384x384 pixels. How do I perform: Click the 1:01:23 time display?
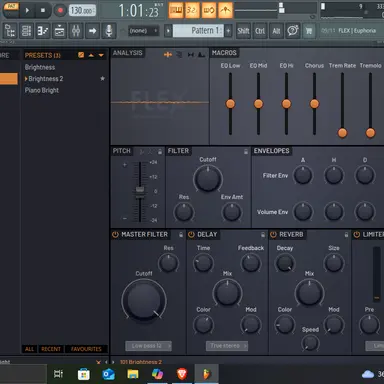[139, 11]
